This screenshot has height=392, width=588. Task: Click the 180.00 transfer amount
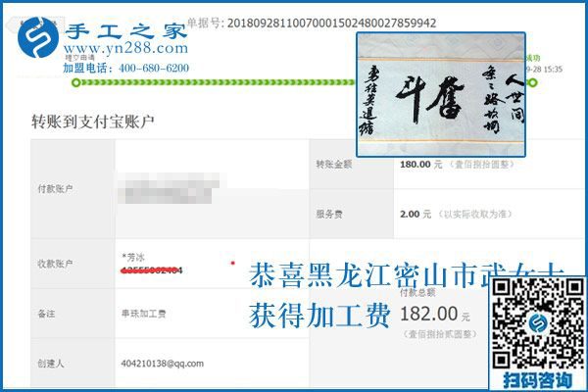(416, 163)
